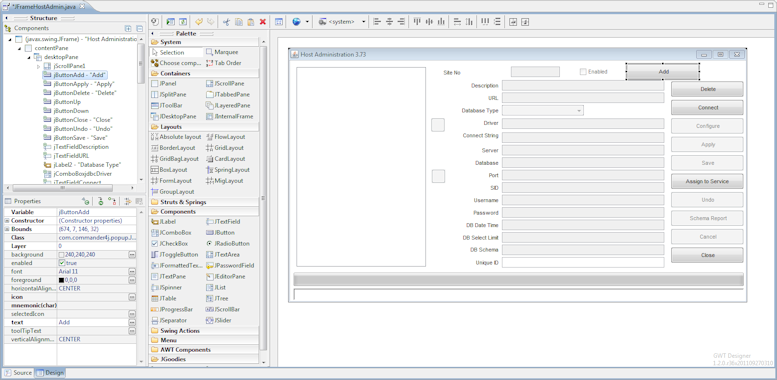This screenshot has height=380, width=777.
Task: Open editor button for background property
Action: point(132,255)
